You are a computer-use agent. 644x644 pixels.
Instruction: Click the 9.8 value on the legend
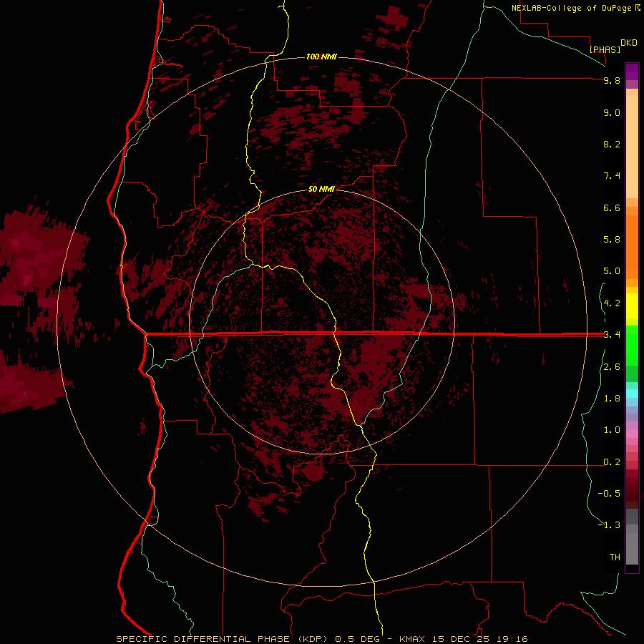point(612,80)
